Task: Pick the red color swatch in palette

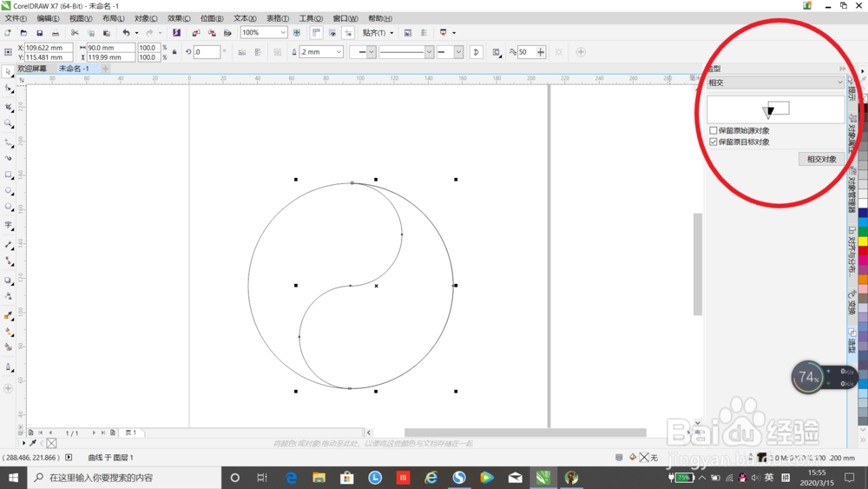Action: pos(863,251)
